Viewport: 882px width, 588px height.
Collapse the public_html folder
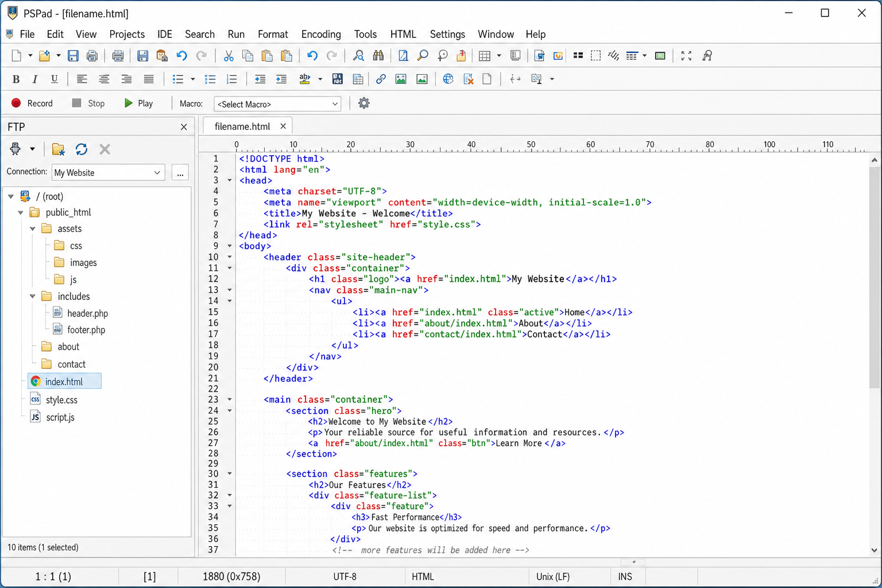pos(21,212)
